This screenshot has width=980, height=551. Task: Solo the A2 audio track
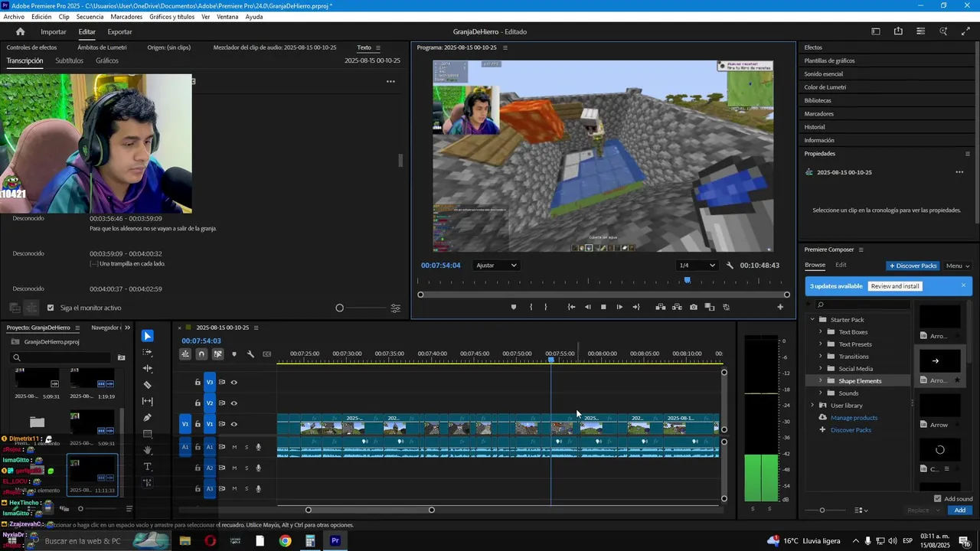tap(247, 468)
